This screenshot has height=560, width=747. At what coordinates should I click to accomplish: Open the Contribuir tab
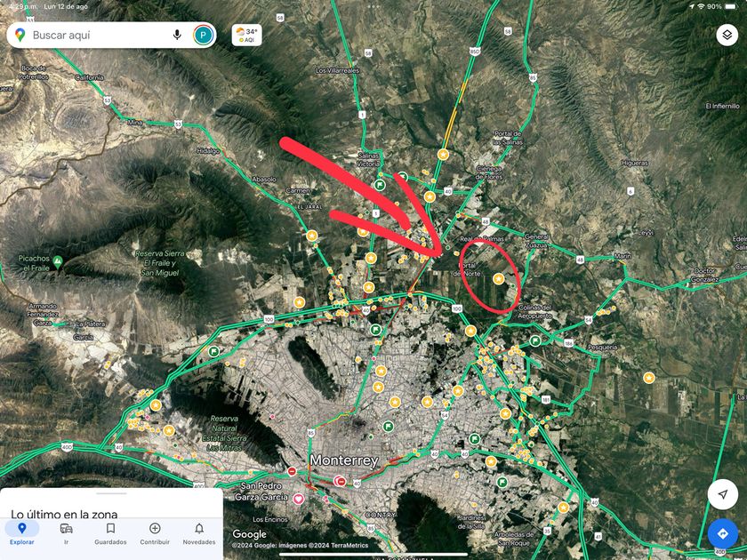155,533
